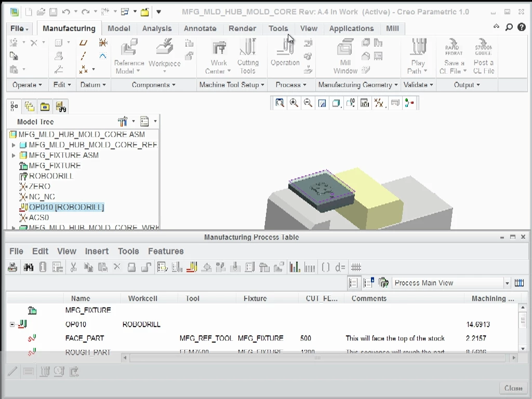532x399 pixels.
Task: Open Creo help
Action: (522, 27)
